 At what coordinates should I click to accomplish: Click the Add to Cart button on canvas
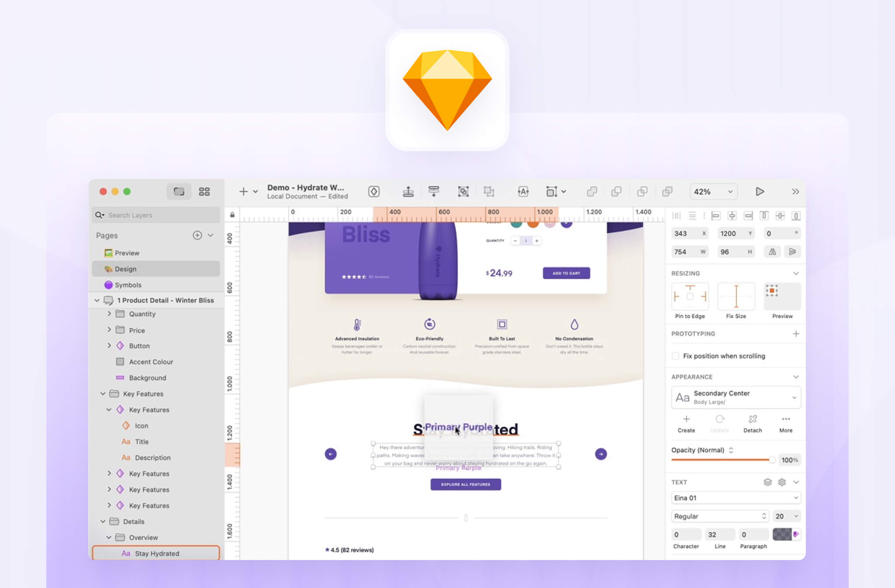point(566,273)
